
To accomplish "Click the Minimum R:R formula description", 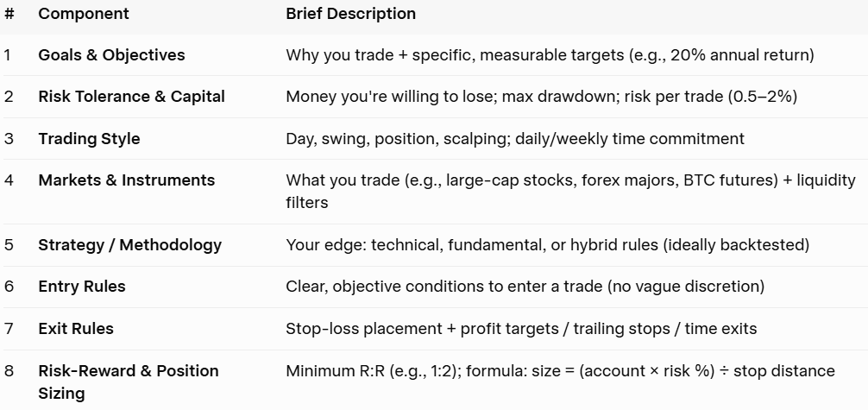I will click(560, 371).
